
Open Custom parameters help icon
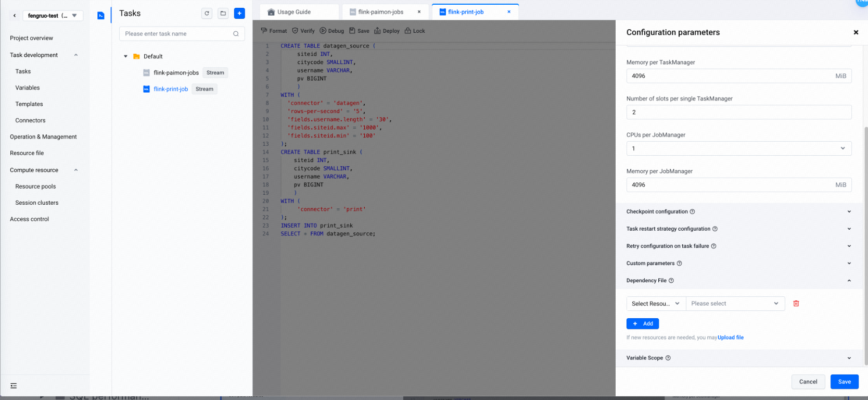[679, 263]
